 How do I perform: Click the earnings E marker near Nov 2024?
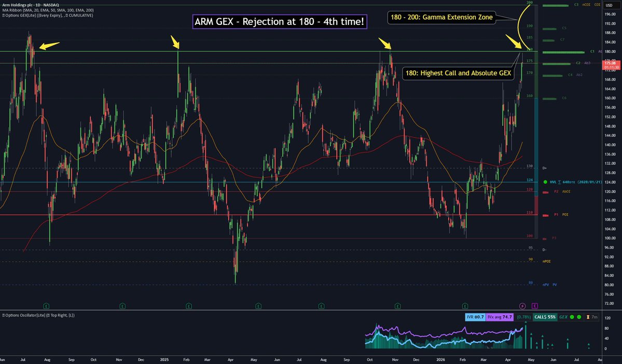[122, 306]
